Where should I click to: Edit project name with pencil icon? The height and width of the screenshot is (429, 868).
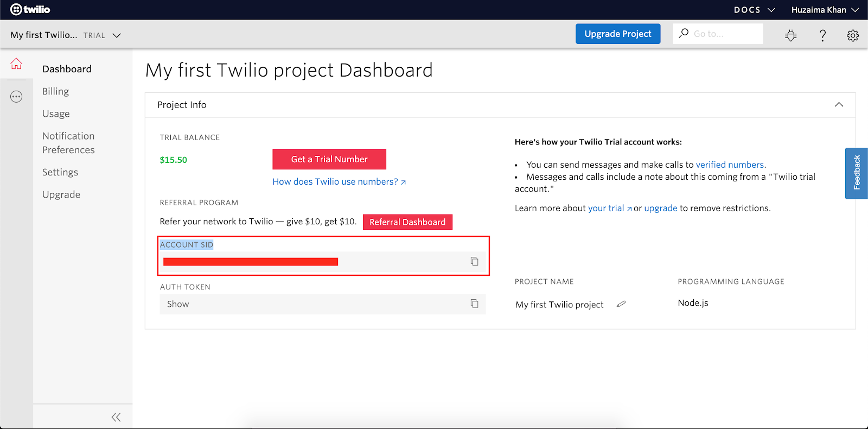[621, 304]
